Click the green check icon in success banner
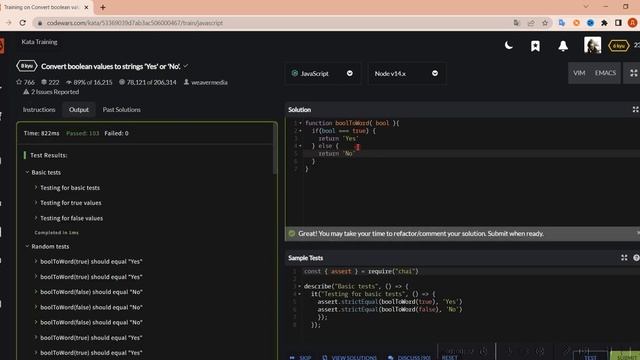Image resolution: width=640 pixels, height=360 pixels. [x=291, y=233]
